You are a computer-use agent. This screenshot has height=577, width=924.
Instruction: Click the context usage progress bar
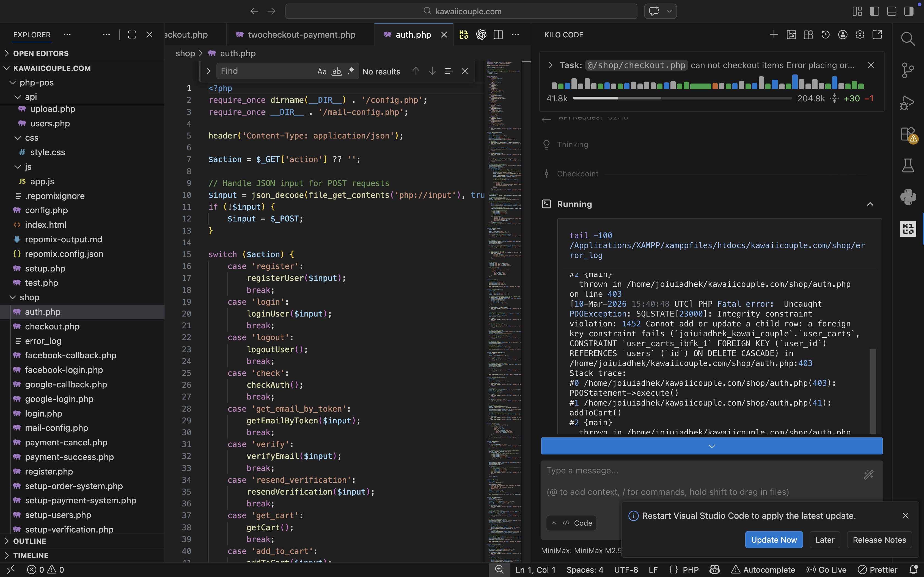pyautogui.click(x=682, y=98)
